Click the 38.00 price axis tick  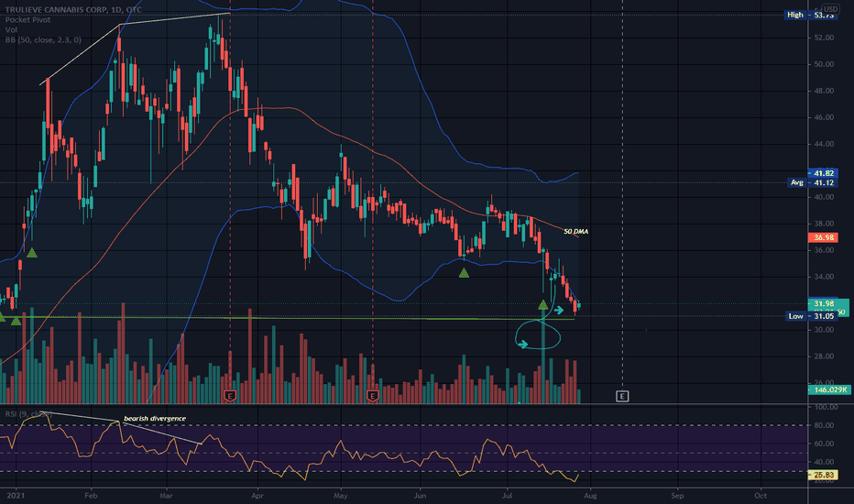pos(824,224)
